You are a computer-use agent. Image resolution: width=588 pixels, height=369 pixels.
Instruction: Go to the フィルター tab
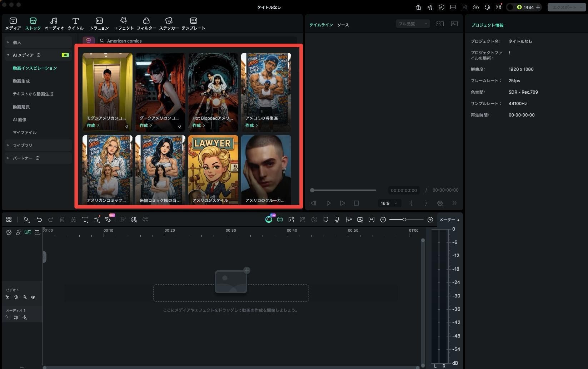(146, 24)
